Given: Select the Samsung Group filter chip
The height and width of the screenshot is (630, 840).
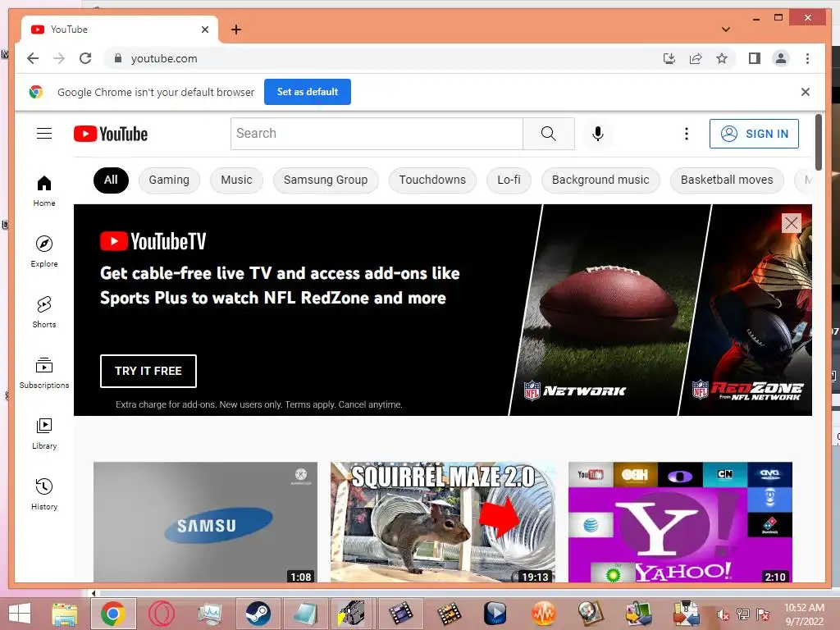Looking at the screenshot, I should (x=326, y=180).
